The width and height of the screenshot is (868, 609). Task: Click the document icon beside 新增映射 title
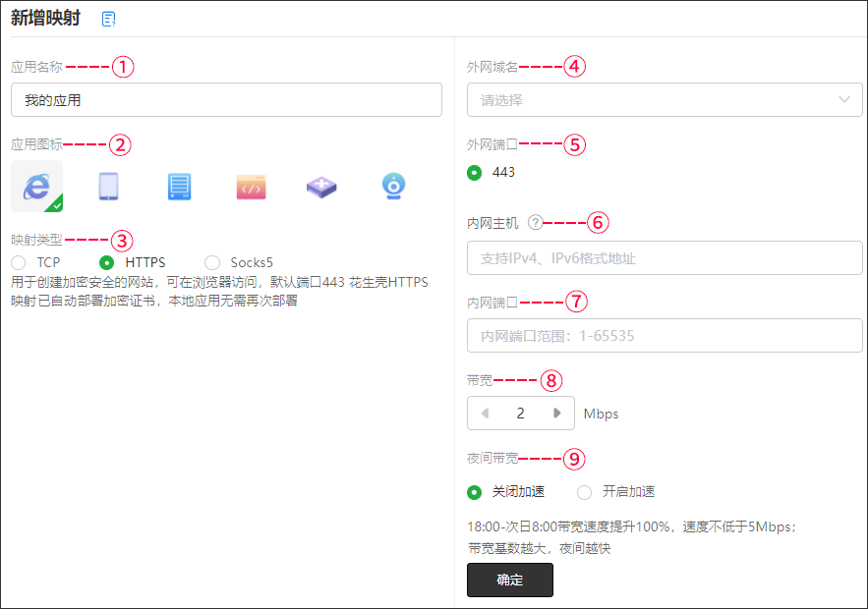108,19
